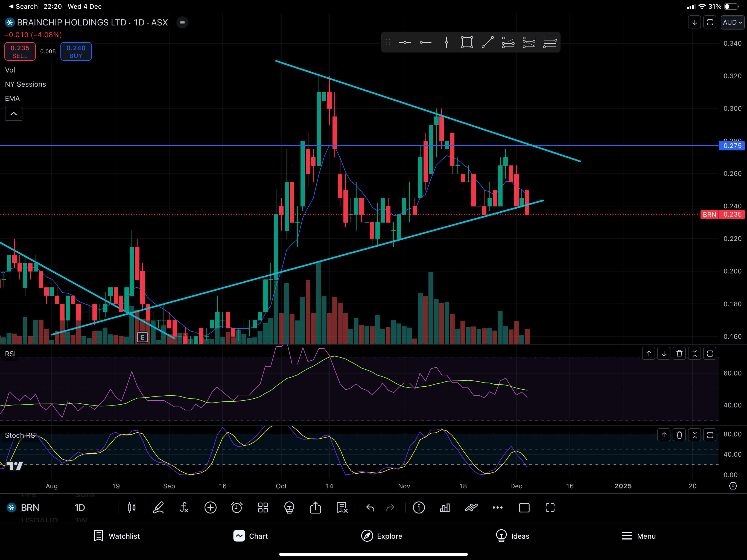Collapse the indicator legend with chevron
The height and width of the screenshot is (560, 747).
tap(13, 114)
